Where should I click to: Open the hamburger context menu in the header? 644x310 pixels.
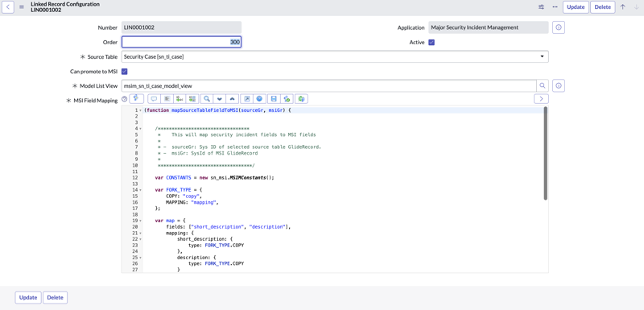coord(22,7)
